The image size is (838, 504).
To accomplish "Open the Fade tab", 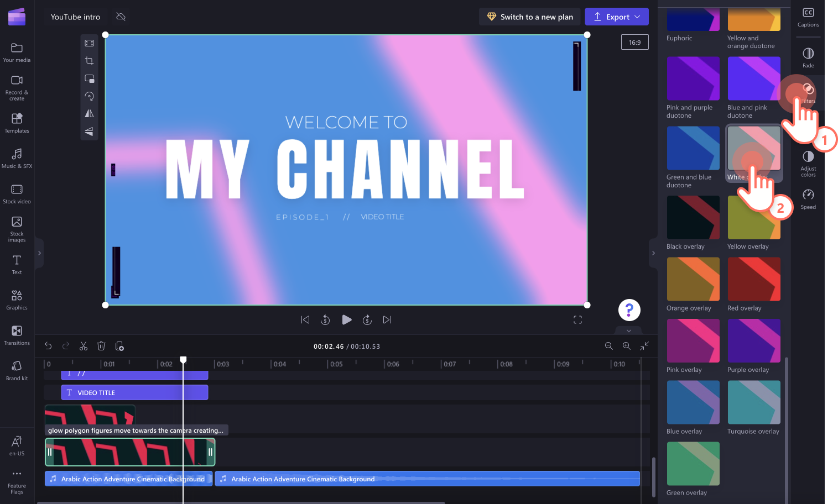I will pos(808,57).
